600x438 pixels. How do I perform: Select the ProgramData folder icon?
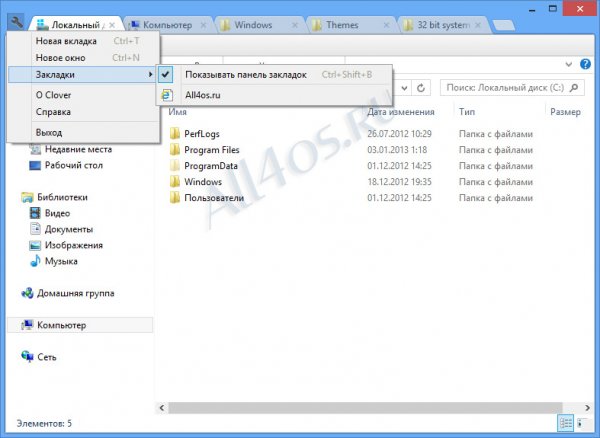(175, 166)
